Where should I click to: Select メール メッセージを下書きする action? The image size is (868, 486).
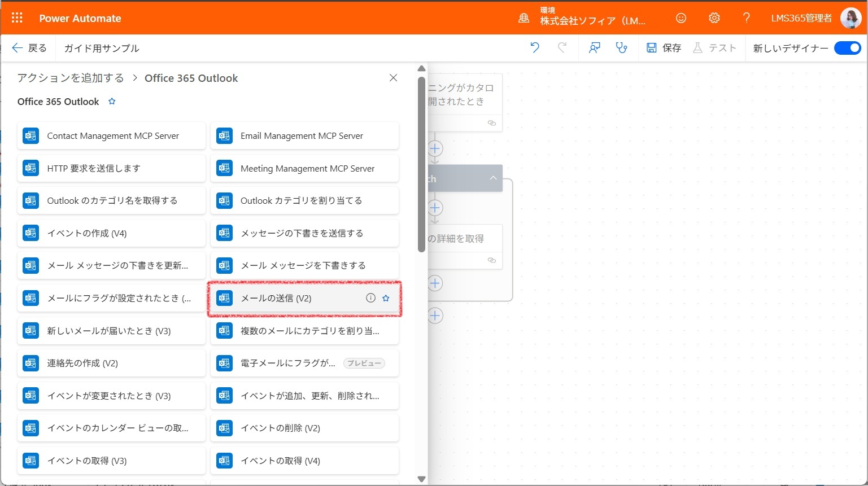tap(304, 265)
